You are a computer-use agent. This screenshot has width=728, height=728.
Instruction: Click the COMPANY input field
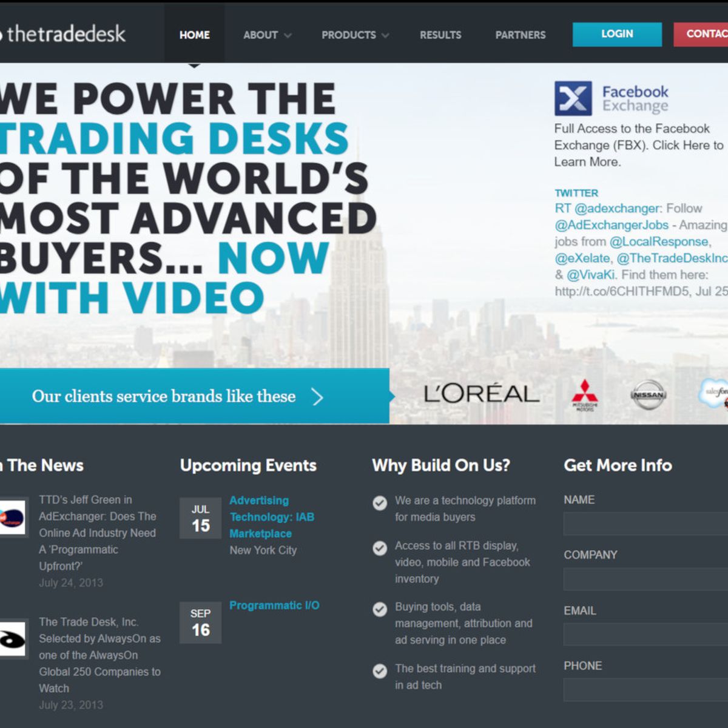(x=645, y=579)
